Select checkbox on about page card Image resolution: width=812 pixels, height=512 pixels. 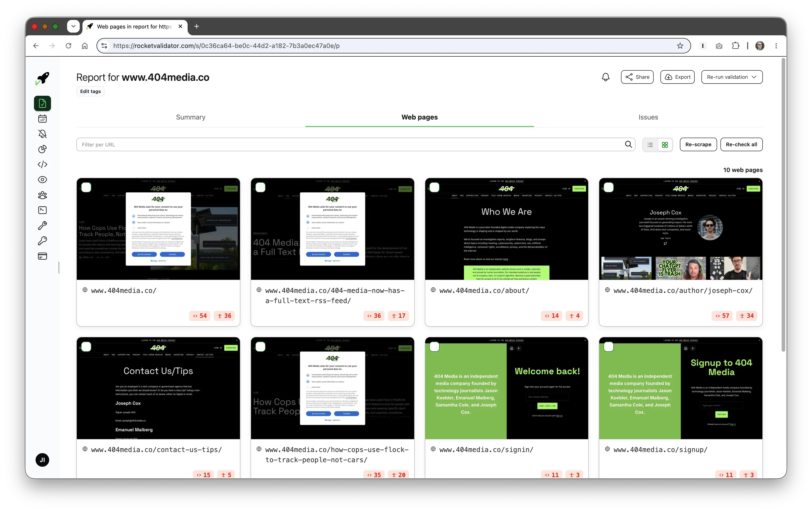434,188
